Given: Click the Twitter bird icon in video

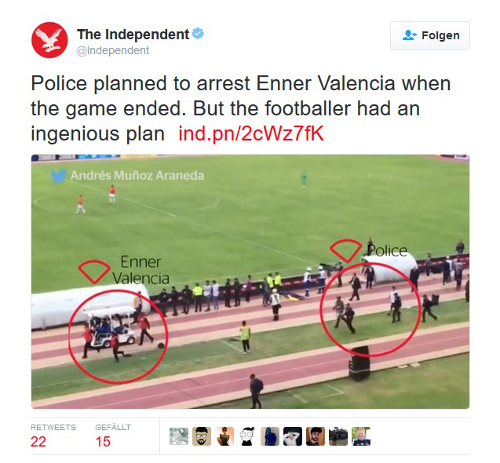Looking at the screenshot, I should 58,176.
